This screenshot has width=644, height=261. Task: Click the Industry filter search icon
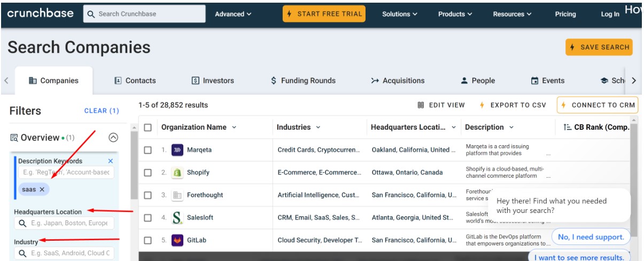pos(22,254)
